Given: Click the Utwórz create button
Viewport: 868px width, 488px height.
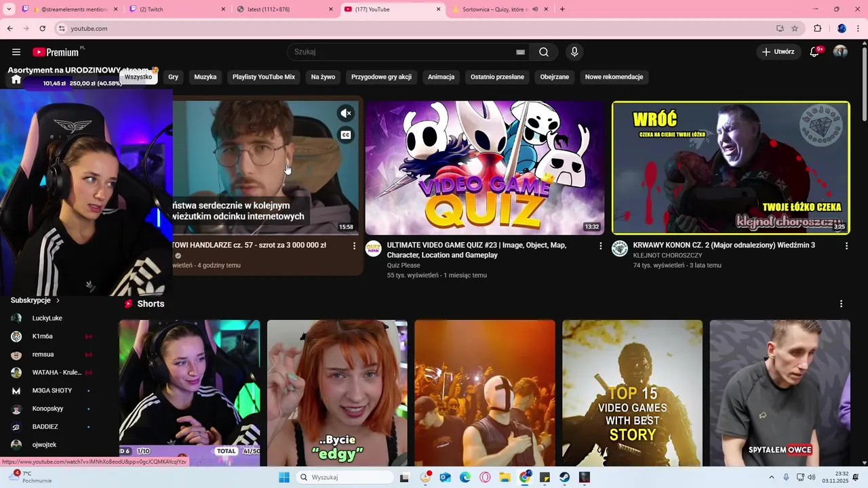Looking at the screenshot, I should 778,52.
